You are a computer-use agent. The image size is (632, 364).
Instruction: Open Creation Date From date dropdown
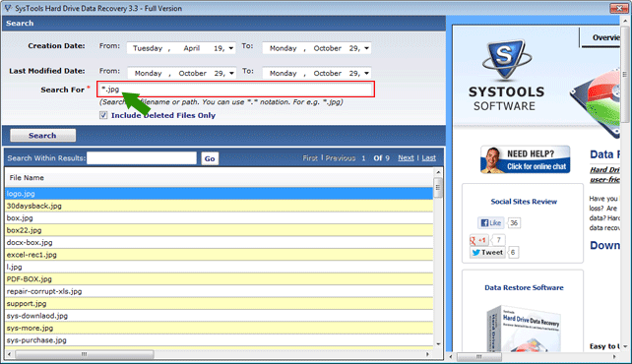pyautogui.click(x=231, y=48)
